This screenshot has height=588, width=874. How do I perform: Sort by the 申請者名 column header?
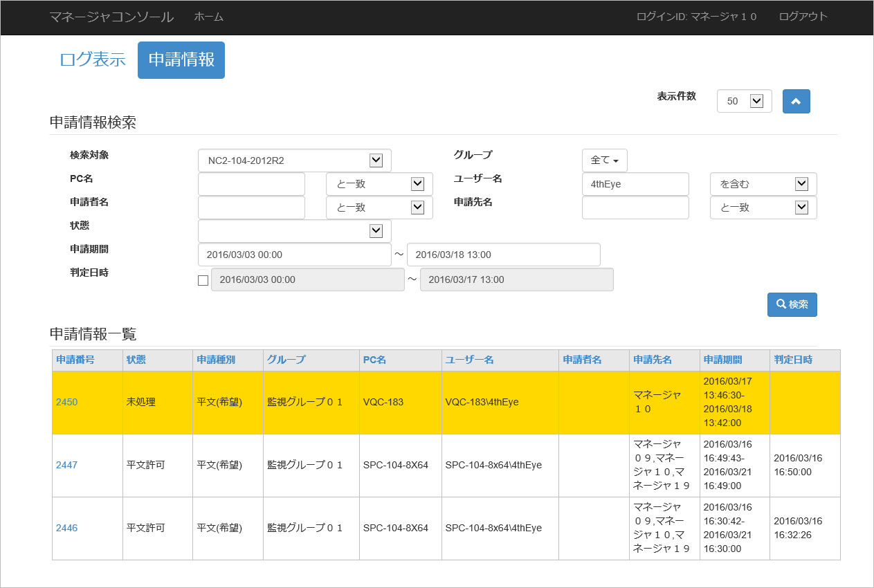click(x=582, y=360)
